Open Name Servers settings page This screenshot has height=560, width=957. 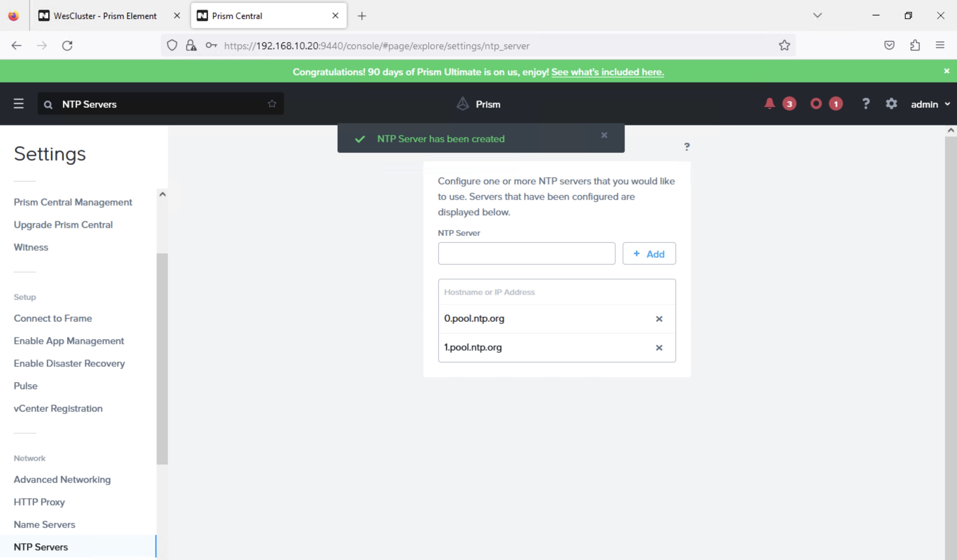[x=45, y=524]
